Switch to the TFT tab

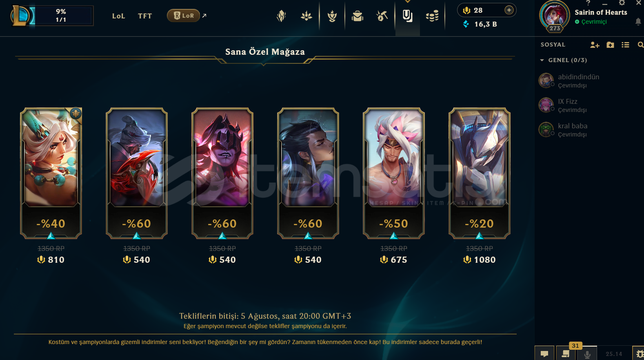click(145, 16)
